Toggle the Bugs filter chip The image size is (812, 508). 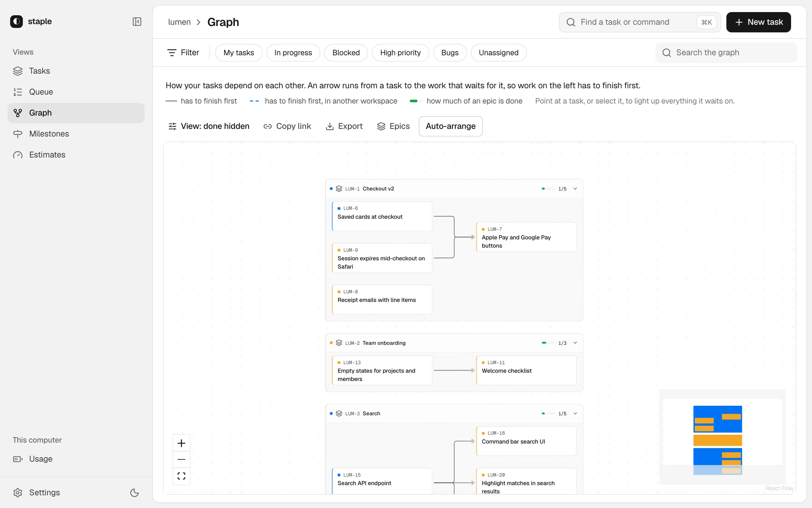pyautogui.click(x=450, y=53)
